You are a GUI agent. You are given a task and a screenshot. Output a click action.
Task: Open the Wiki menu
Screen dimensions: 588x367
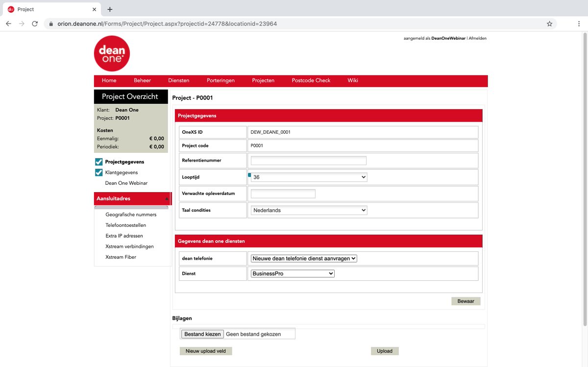[353, 80]
